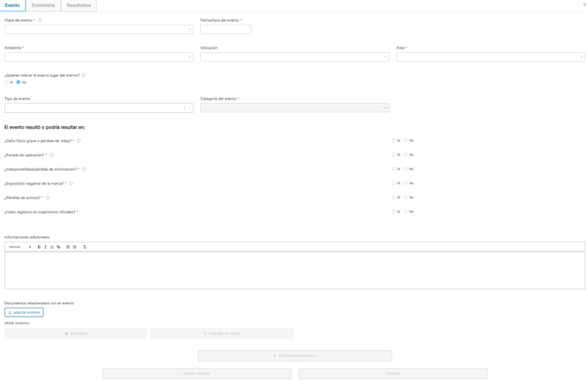Click inside the Informaciones adicionales text area
Image resolution: width=588 pixels, height=381 pixels.
coord(294,270)
